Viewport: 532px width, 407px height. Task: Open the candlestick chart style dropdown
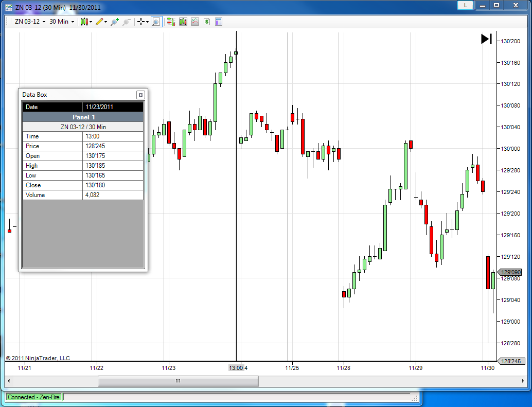coord(86,22)
